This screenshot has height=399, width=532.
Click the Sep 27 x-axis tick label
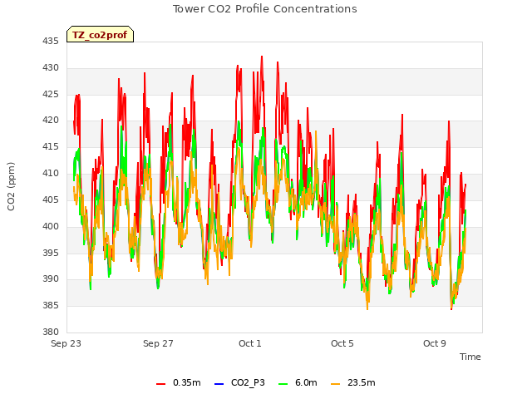[158, 343]
